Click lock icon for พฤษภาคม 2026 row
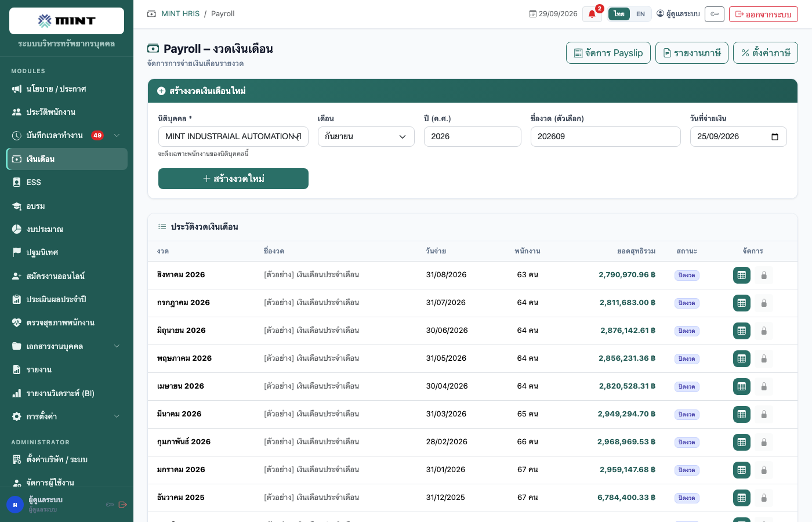The image size is (812, 522). [764, 359]
